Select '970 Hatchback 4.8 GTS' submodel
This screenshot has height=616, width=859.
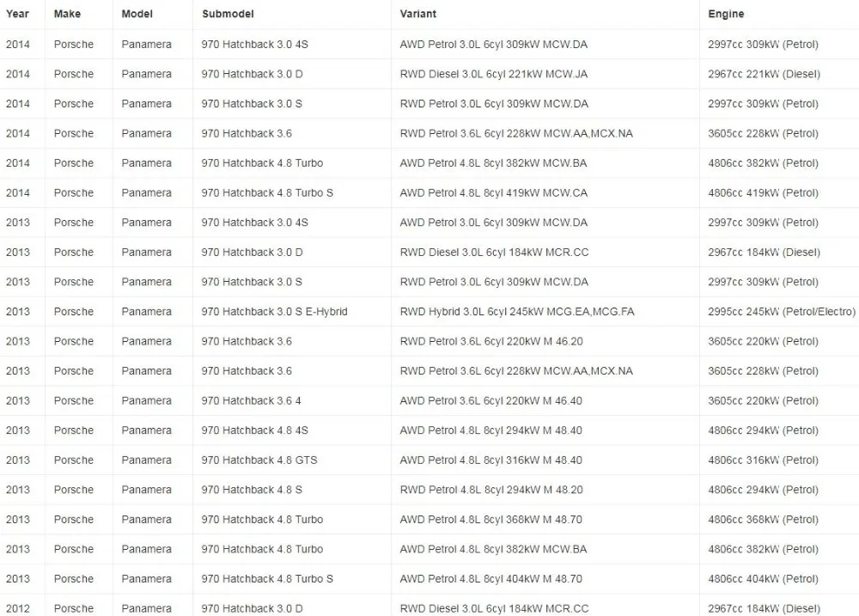[259, 460]
